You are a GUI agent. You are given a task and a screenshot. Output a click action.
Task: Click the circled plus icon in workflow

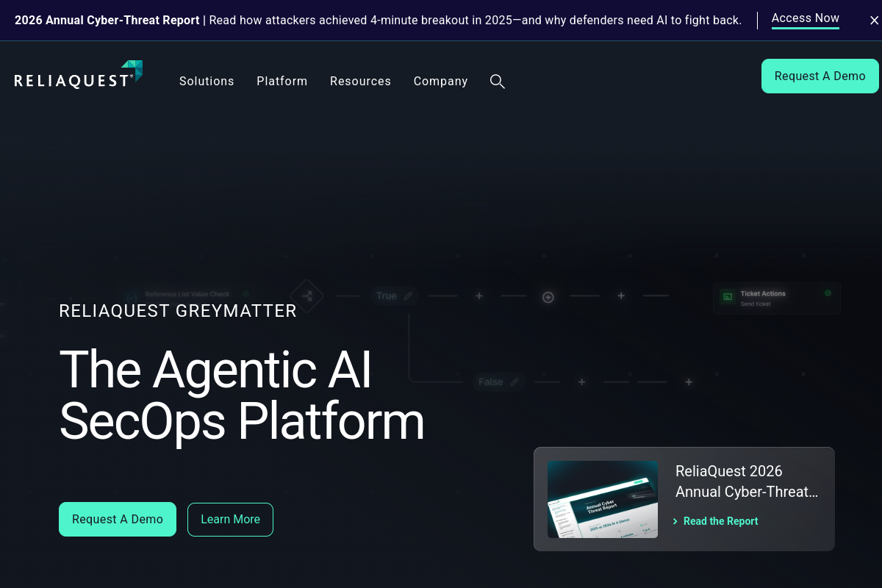click(548, 297)
